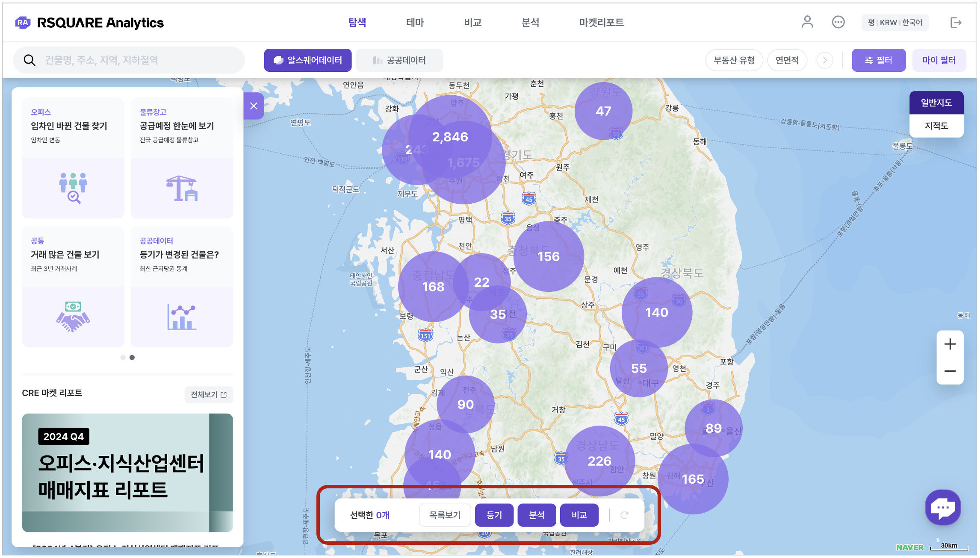Open the 연면적 filter dropdown
The width and height of the screenshot is (980, 558).
pos(787,60)
